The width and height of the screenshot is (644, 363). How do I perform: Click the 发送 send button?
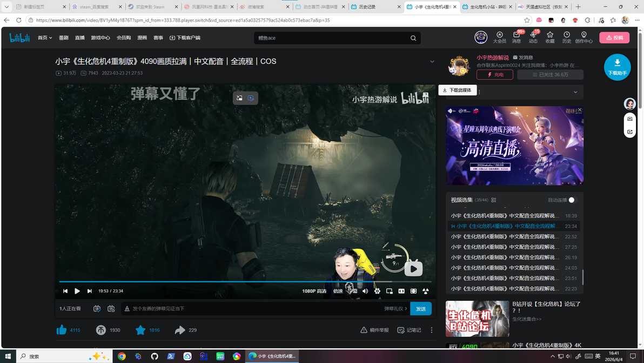[420, 309]
